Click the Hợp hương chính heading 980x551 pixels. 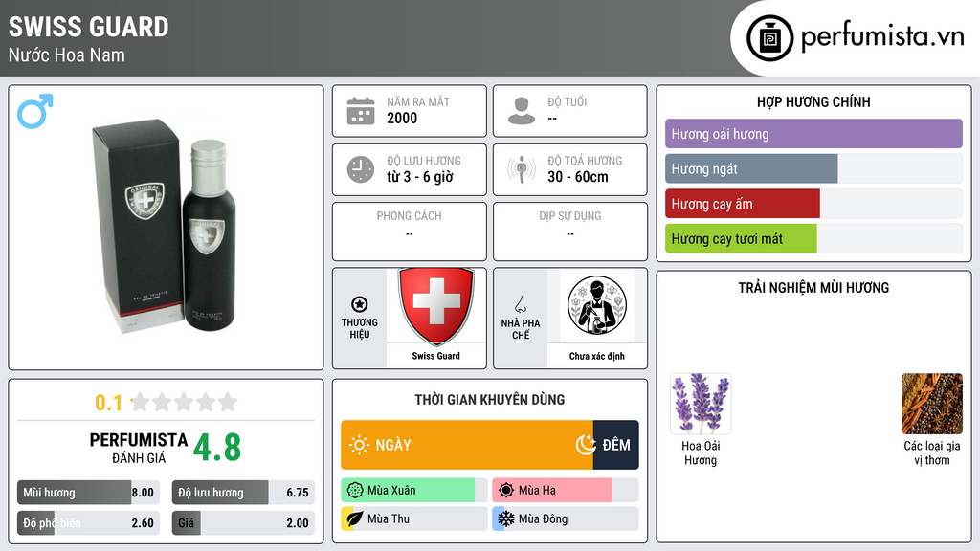tap(813, 101)
